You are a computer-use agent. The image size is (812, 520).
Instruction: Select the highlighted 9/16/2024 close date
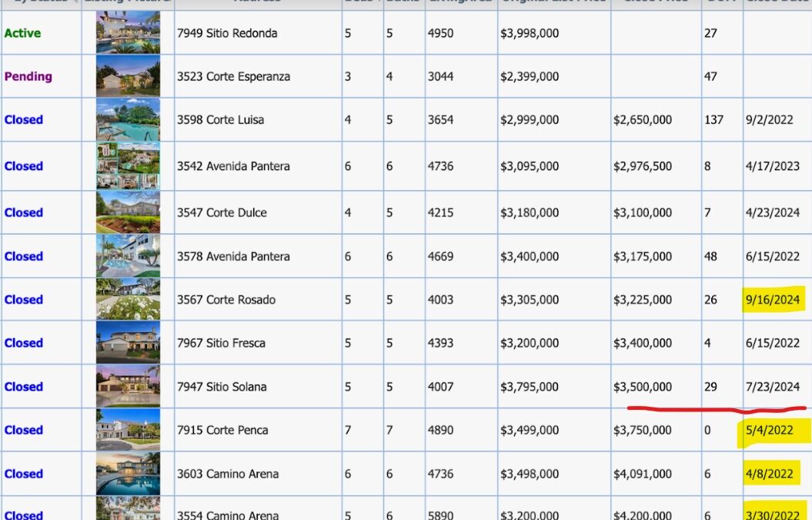click(773, 300)
